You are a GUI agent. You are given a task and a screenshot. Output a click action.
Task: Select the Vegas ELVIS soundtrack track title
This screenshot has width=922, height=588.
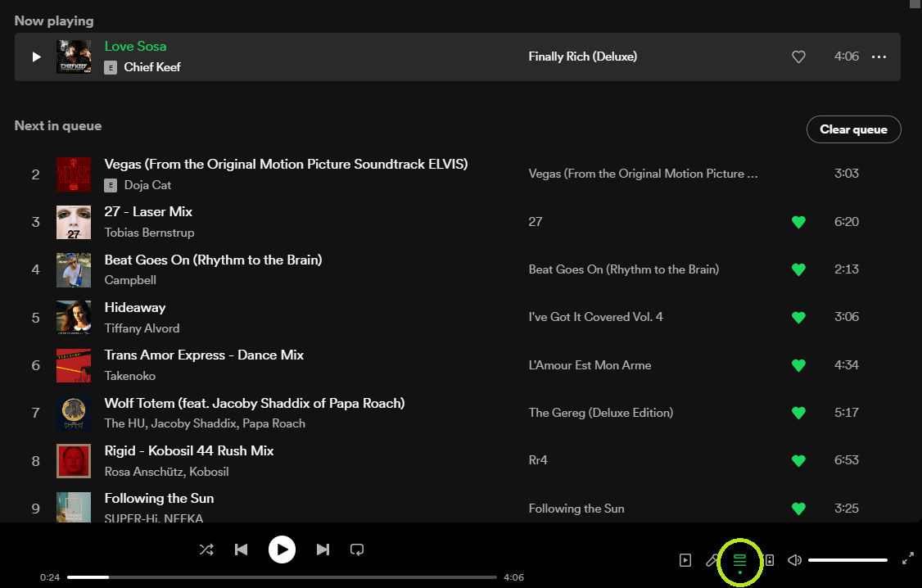[x=287, y=164]
